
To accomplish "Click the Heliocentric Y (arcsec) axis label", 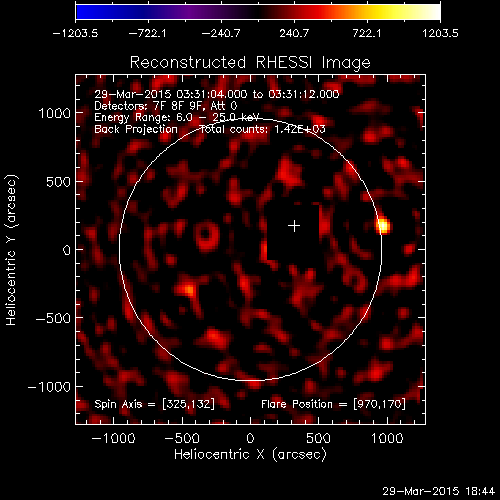I will (11, 250).
